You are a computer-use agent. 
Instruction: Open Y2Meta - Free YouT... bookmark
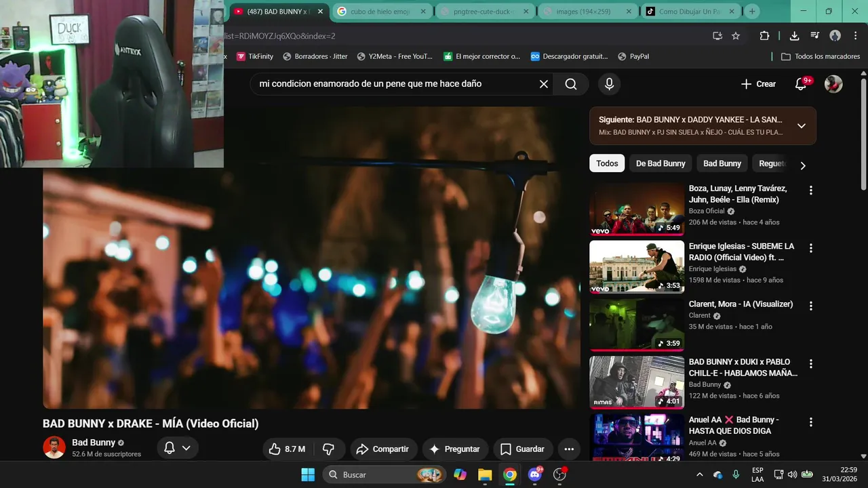[x=395, y=56]
